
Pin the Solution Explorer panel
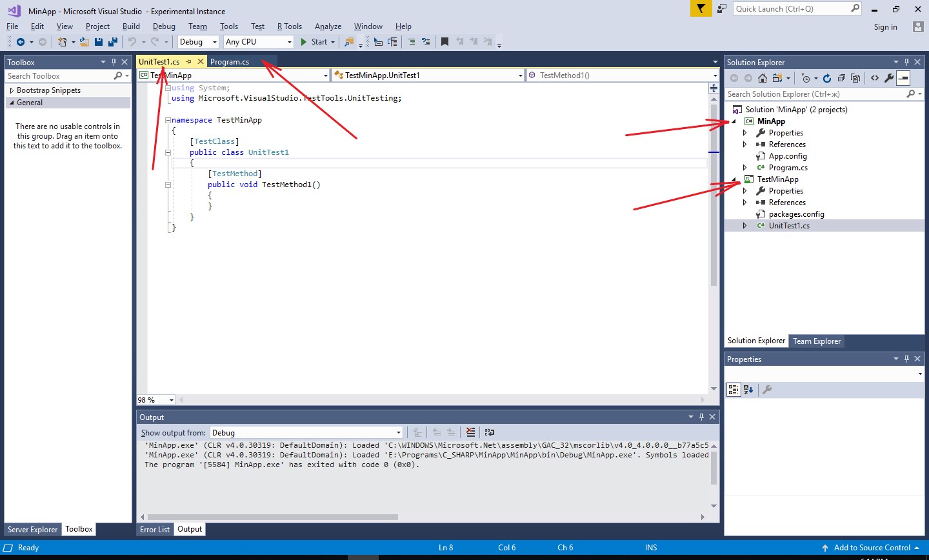coord(906,62)
